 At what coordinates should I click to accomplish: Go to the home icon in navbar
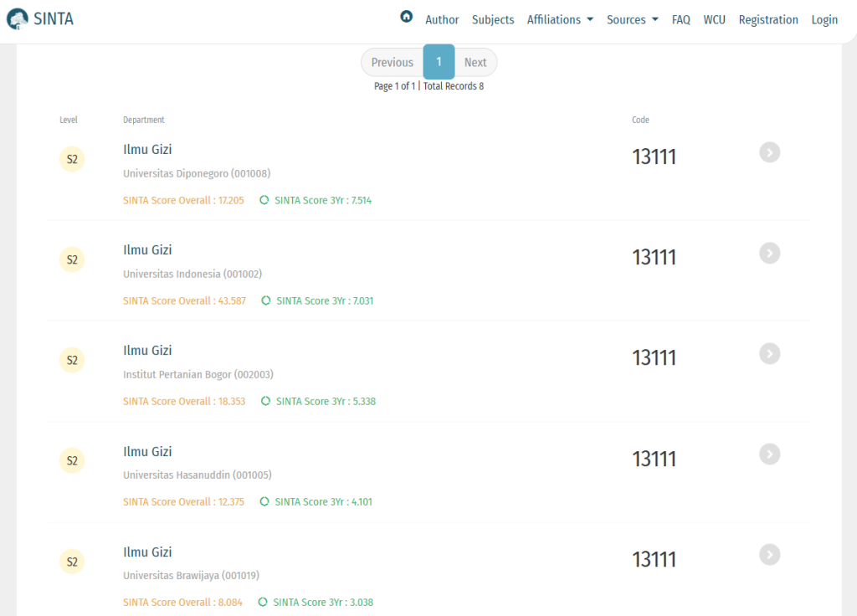click(406, 17)
